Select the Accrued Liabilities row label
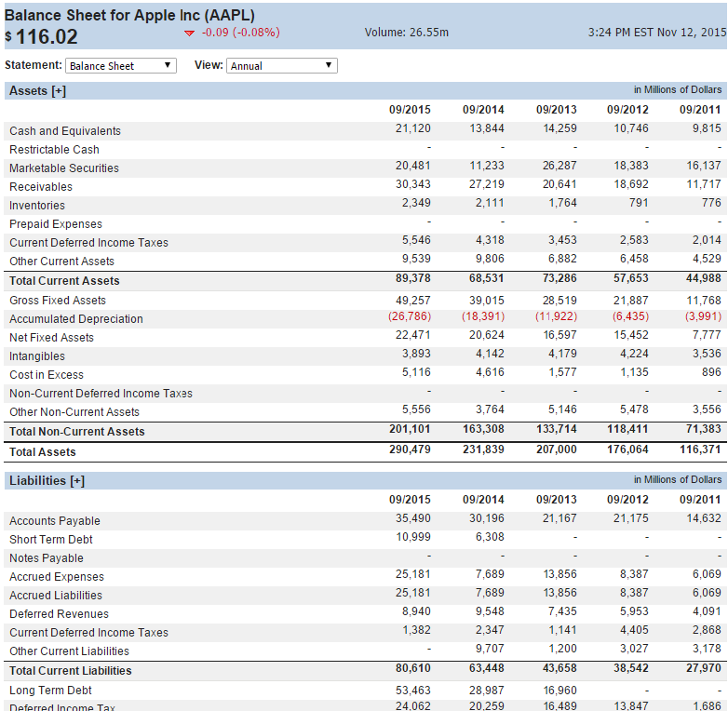Image resolution: width=728 pixels, height=711 pixels. [56, 595]
